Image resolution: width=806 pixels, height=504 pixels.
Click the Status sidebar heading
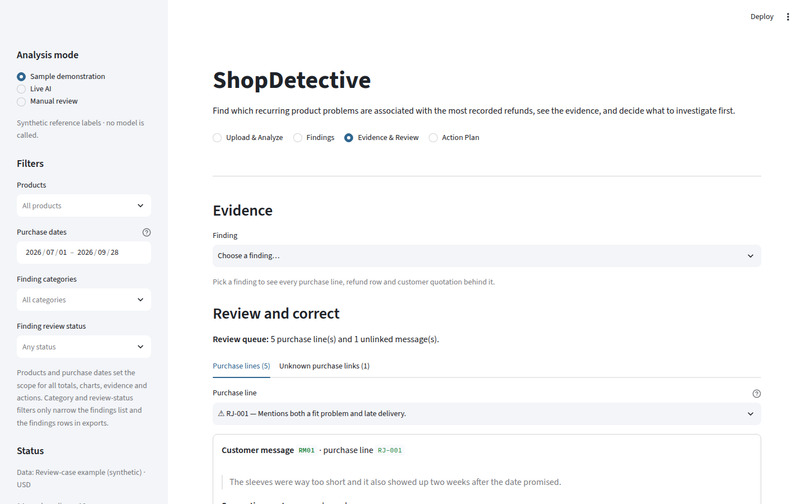pos(30,451)
